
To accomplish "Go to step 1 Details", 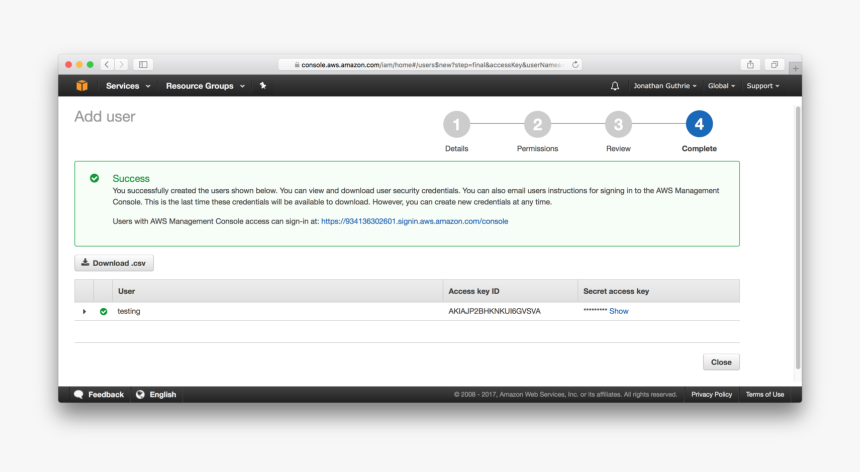I will 456,124.
